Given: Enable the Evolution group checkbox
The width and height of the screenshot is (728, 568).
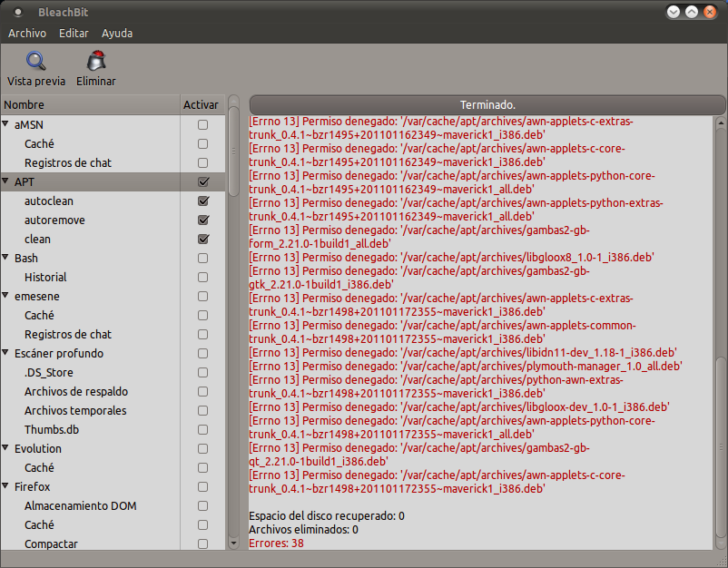Looking at the screenshot, I should 203,448.
